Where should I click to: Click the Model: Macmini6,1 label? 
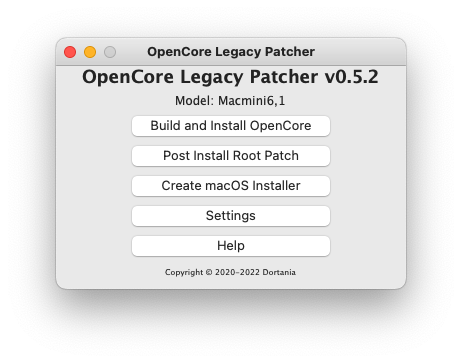pos(230,101)
